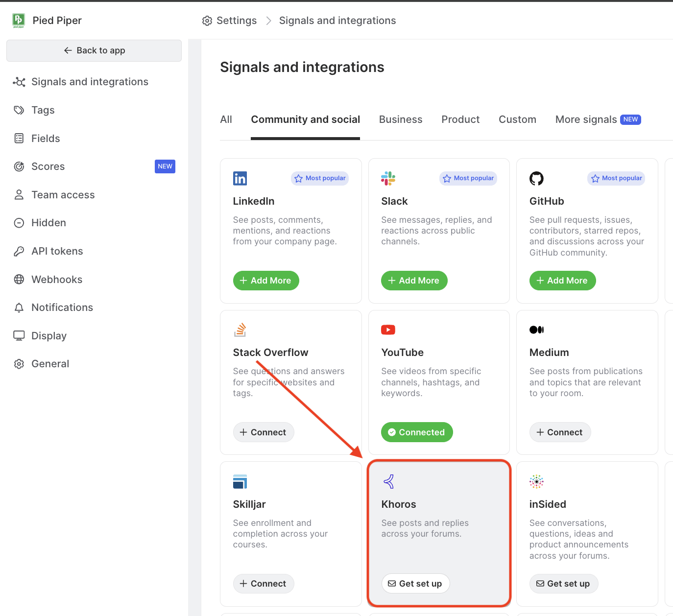Click the breadcrumb chevron separator
The width and height of the screenshot is (673, 616).
coord(268,21)
